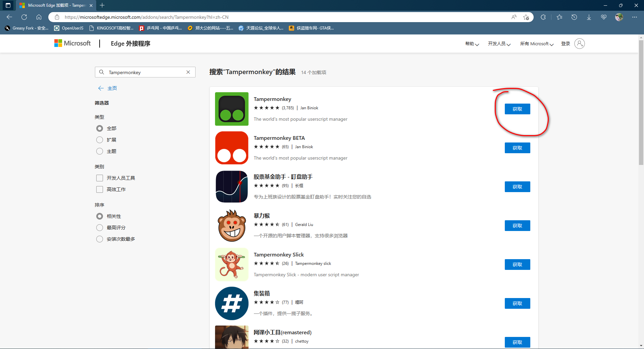Click the search magnifier icon

tap(102, 72)
